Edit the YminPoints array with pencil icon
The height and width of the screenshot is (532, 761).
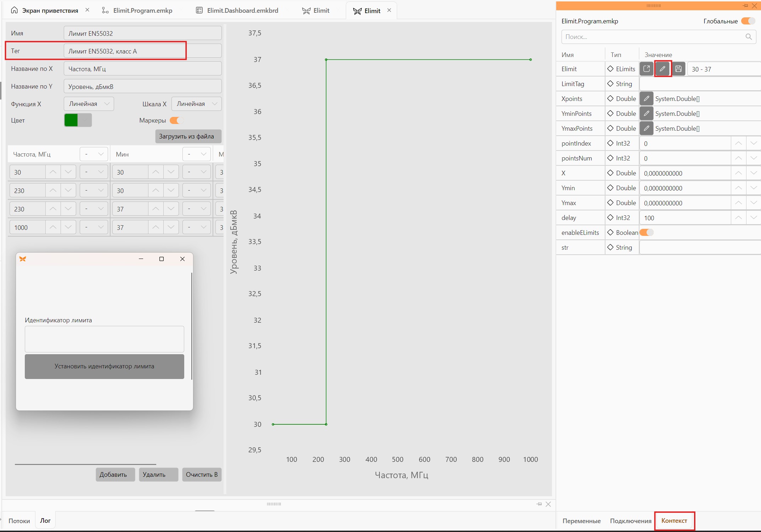point(646,113)
